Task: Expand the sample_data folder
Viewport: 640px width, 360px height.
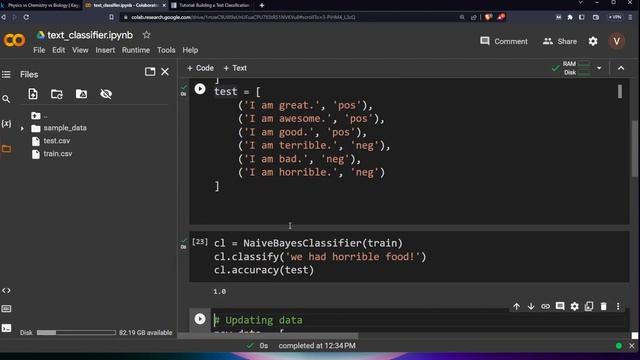Action: click(22, 129)
